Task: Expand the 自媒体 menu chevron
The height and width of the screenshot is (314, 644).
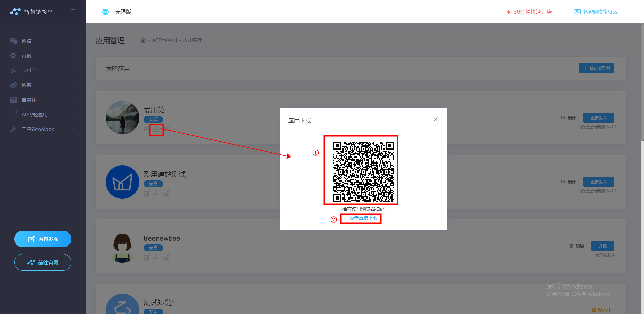Action: [x=74, y=100]
